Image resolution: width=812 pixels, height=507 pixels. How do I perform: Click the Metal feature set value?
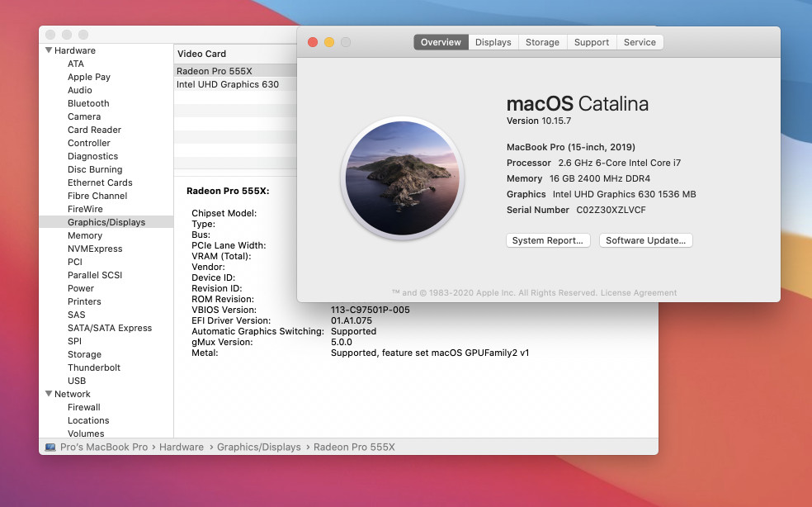[x=430, y=353]
